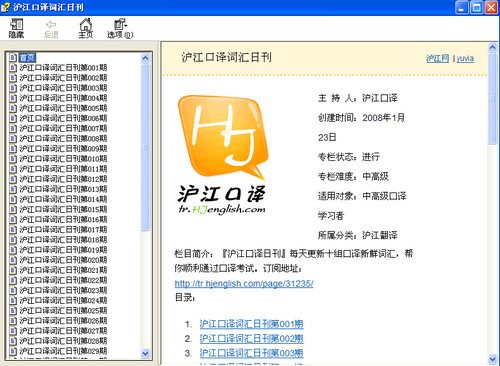Click the page icon beside 第025期
The width and height of the screenshot is (500, 366).
[x=13, y=310]
